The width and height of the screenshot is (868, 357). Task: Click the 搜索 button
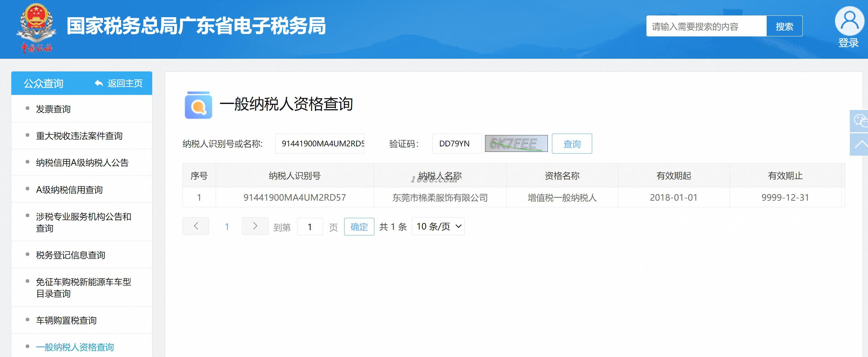[785, 26]
